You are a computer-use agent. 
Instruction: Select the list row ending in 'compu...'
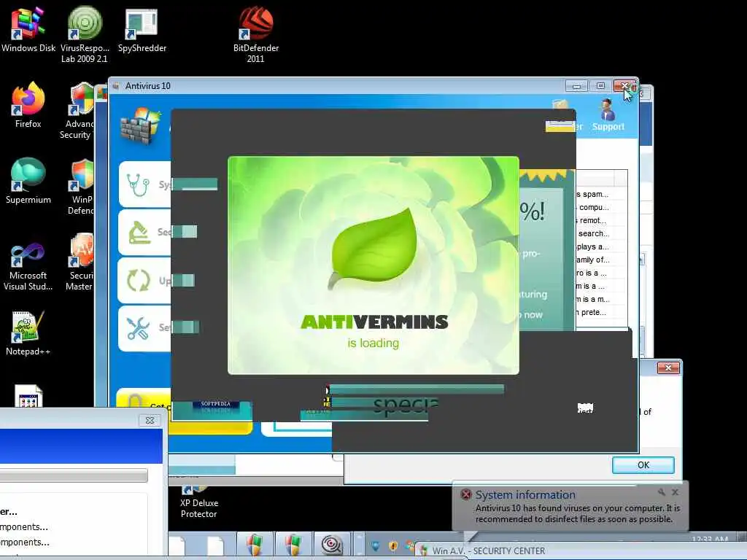[x=601, y=207]
